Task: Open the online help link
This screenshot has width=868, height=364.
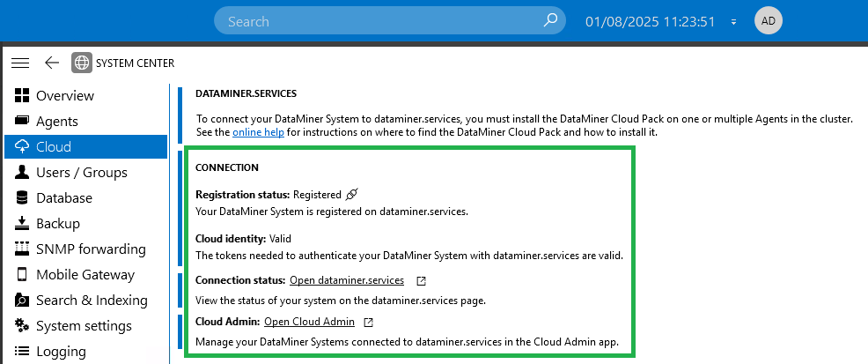Action: coord(258,133)
